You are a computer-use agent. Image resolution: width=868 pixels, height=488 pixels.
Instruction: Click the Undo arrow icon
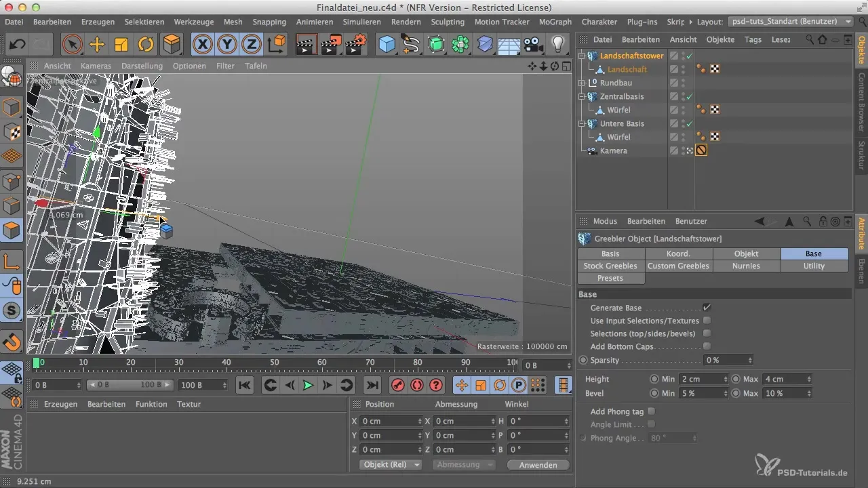[x=18, y=45]
